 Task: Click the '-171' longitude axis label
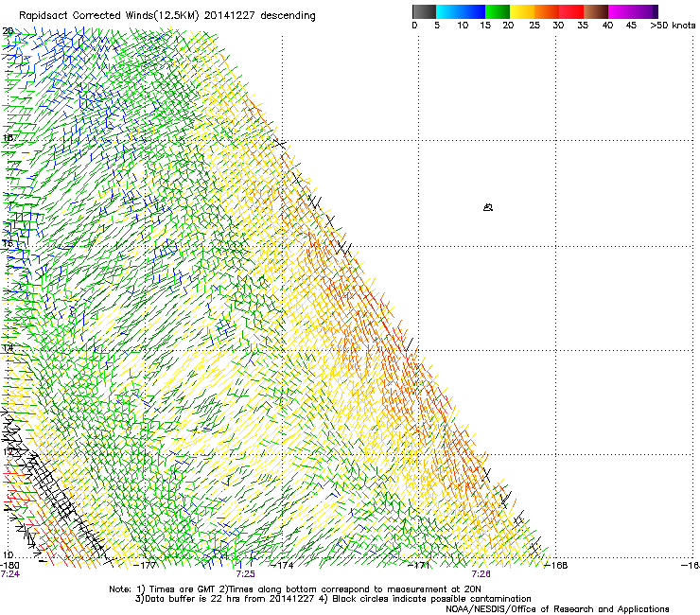(419, 565)
